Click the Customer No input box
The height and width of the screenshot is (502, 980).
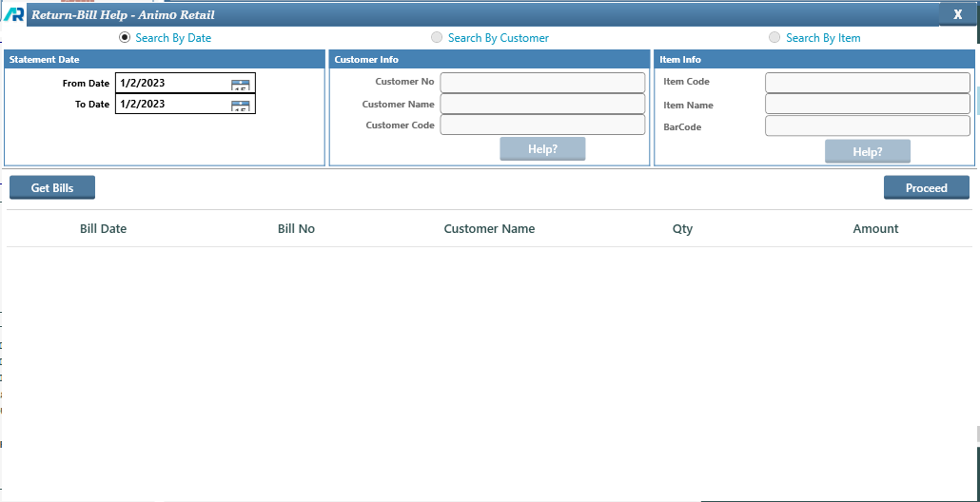[x=542, y=83]
